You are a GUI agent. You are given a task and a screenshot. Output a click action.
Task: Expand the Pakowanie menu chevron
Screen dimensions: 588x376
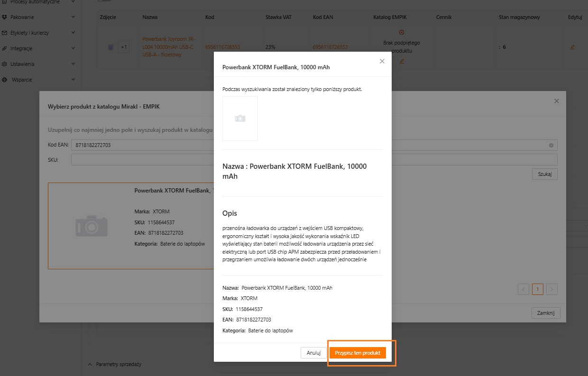[73, 17]
